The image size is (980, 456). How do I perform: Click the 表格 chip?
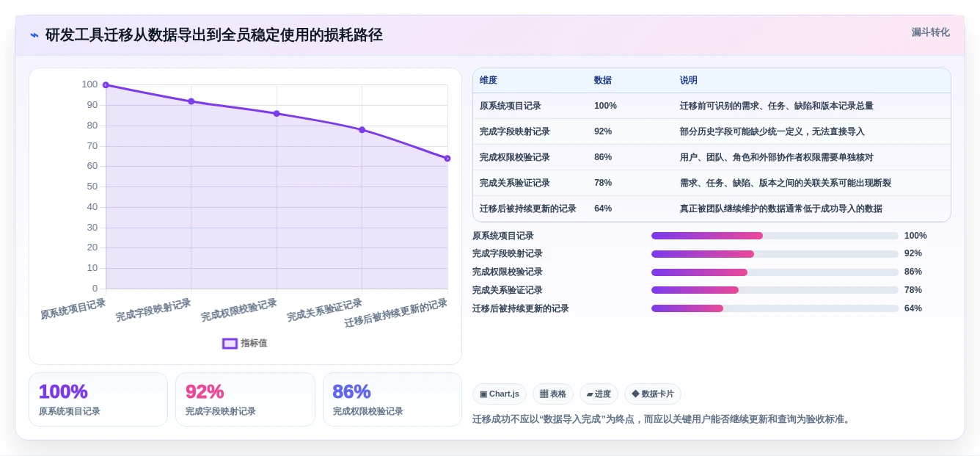[x=553, y=394]
